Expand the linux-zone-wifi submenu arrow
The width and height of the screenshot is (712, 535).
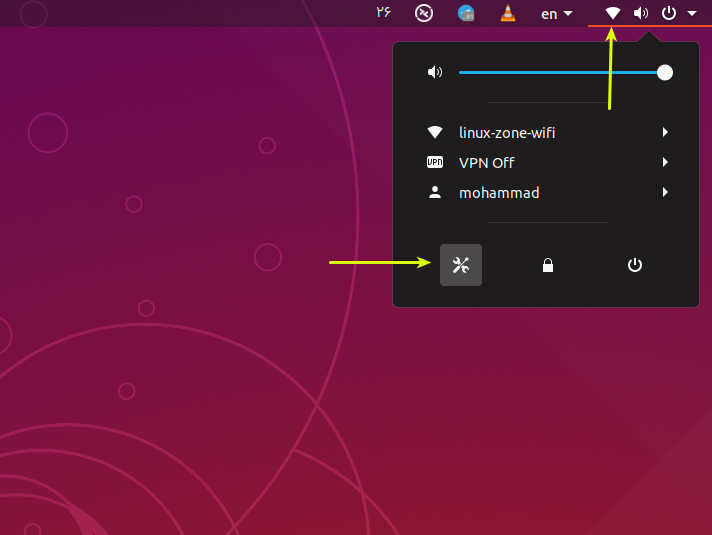(665, 132)
